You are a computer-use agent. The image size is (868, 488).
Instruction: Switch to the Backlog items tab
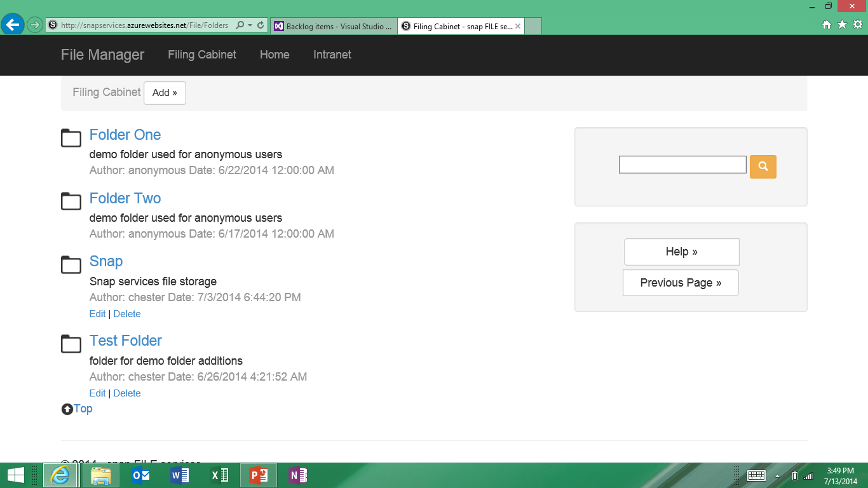click(x=334, y=26)
